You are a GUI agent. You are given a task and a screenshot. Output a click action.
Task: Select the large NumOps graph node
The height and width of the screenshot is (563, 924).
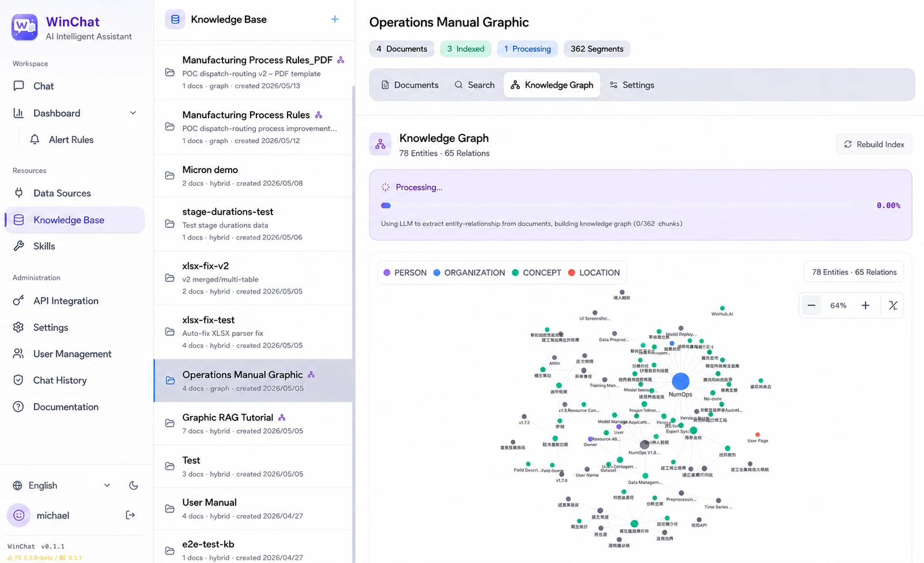(681, 381)
